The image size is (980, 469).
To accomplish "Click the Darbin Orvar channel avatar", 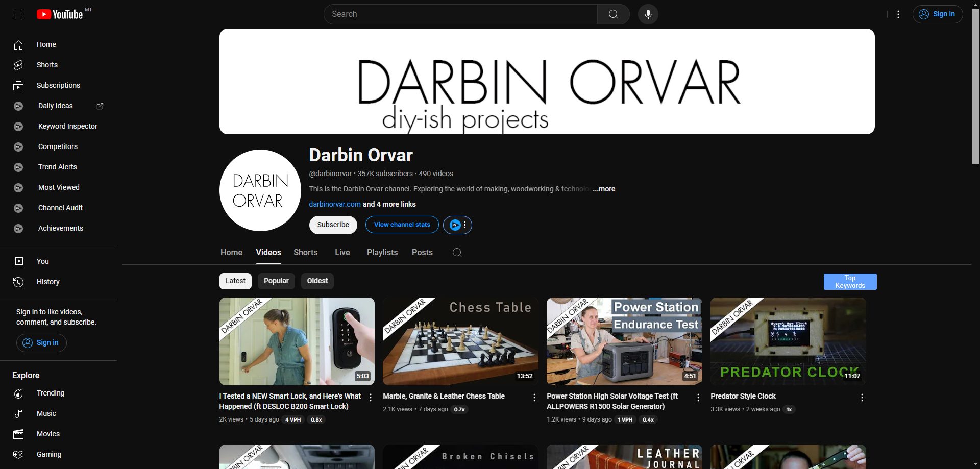I will click(x=260, y=190).
